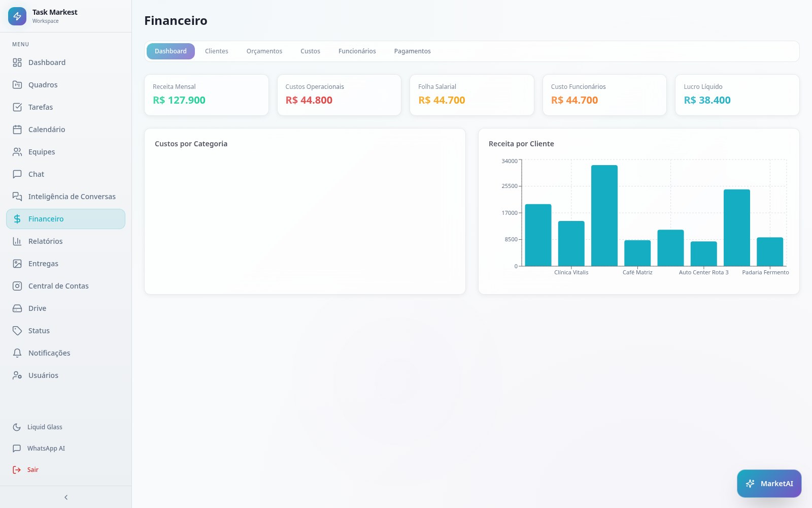Click the Café Matriz axis label
This screenshot has height=508, width=812.
[637, 273]
